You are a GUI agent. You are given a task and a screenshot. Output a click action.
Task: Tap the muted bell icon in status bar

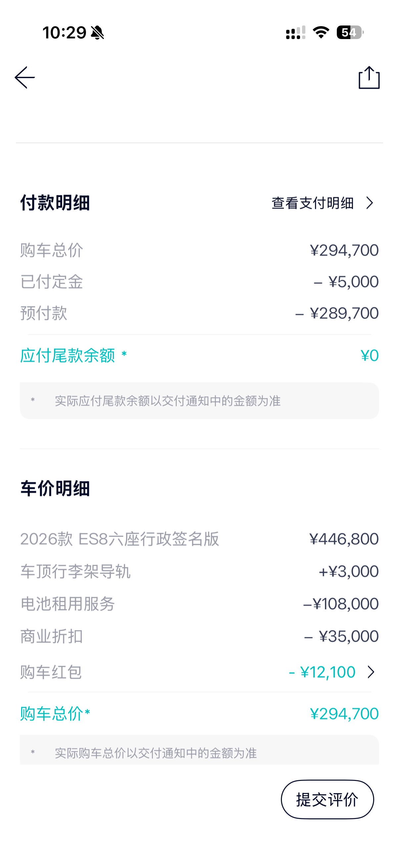(98, 33)
